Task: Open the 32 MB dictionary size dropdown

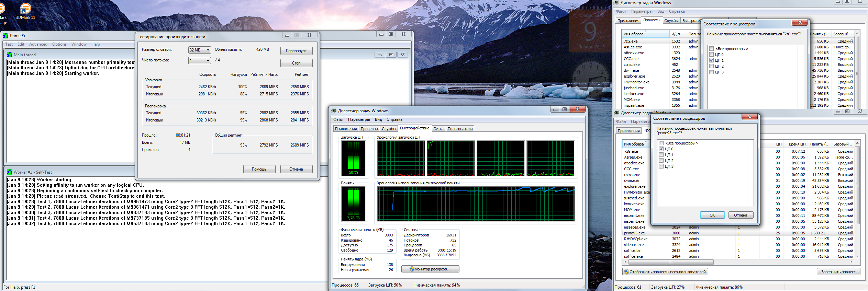Action: [200, 50]
